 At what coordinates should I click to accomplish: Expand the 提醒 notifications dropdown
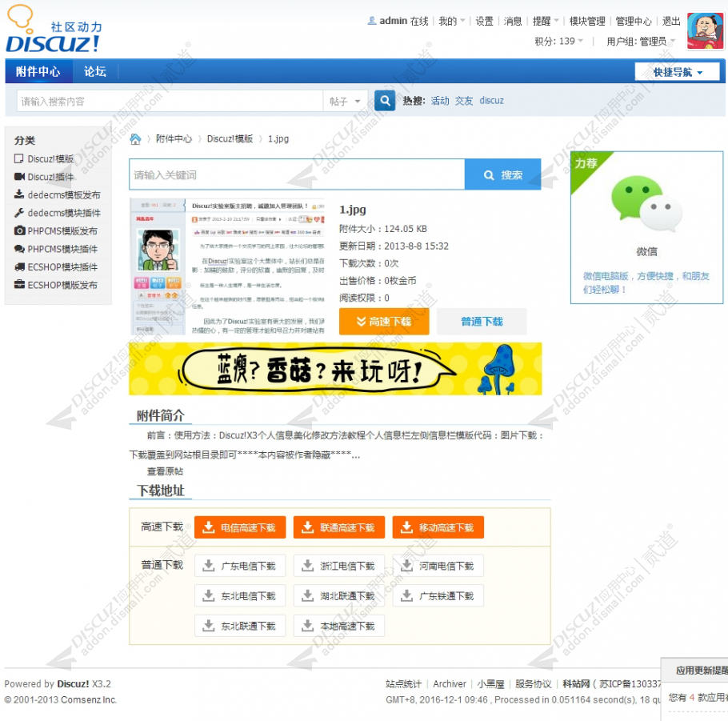coord(546,21)
